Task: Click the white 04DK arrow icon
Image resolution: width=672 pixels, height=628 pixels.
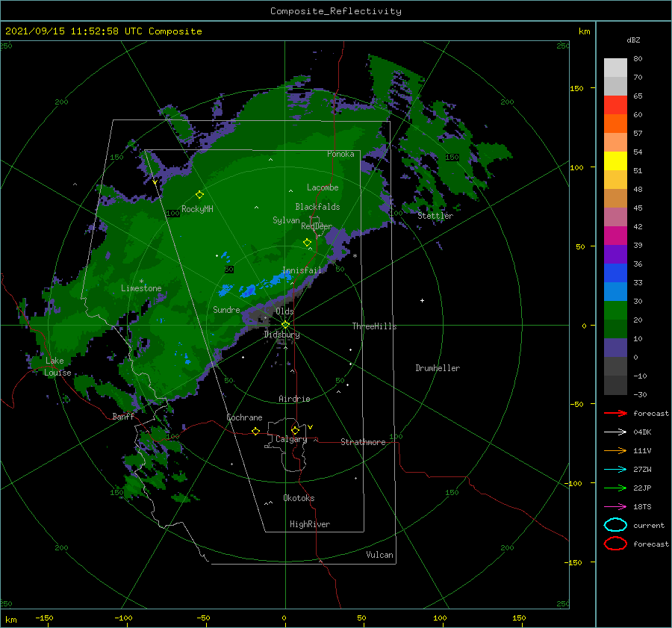Action: point(615,432)
